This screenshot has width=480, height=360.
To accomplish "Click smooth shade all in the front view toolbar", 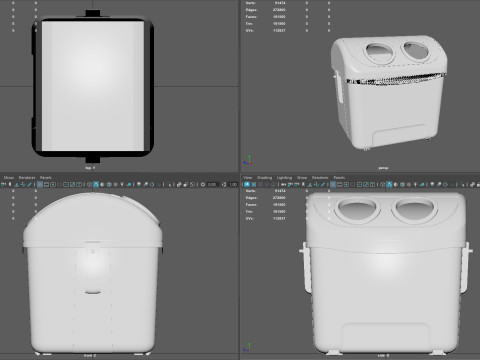I will (96, 184).
